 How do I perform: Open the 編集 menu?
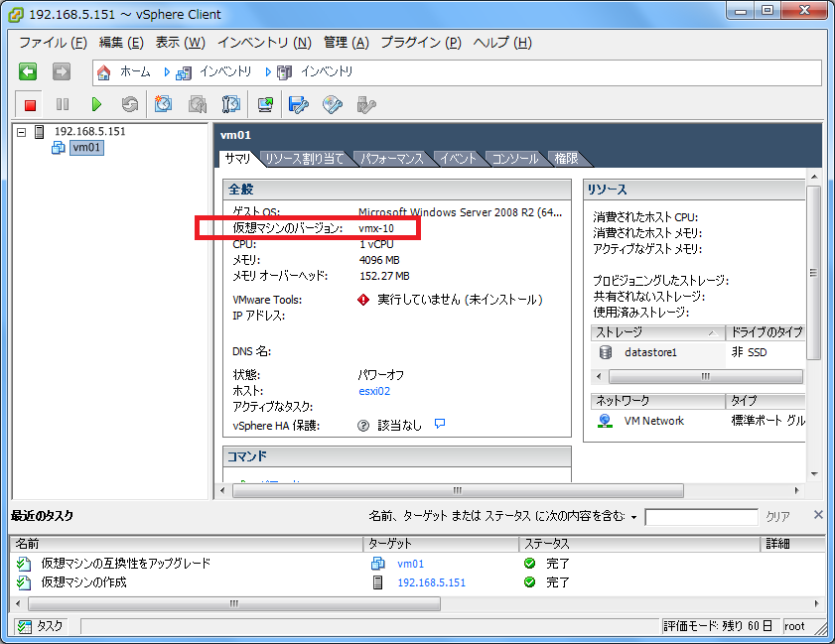pos(121,43)
